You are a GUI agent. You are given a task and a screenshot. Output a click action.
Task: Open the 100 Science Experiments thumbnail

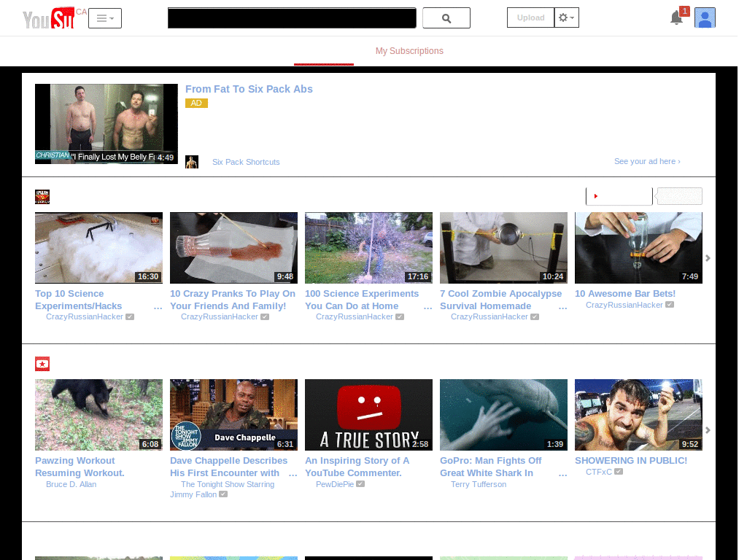pyautogui.click(x=368, y=248)
